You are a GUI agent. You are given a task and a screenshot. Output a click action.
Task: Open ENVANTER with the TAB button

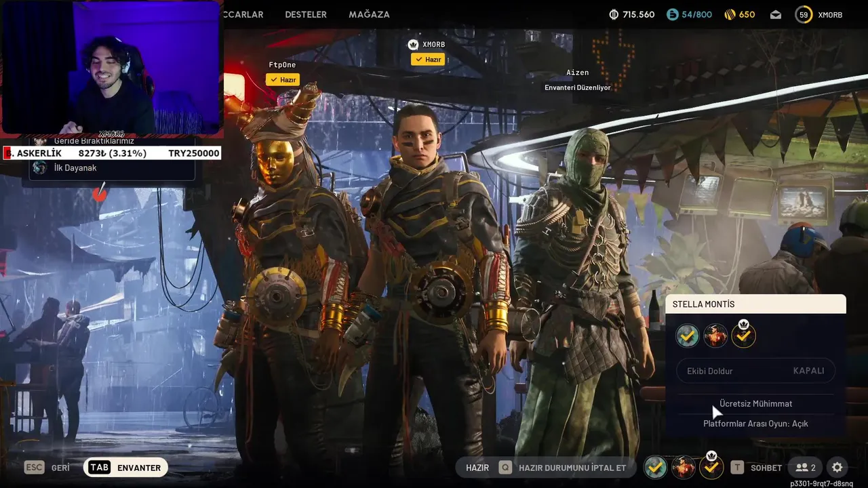point(126,468)
